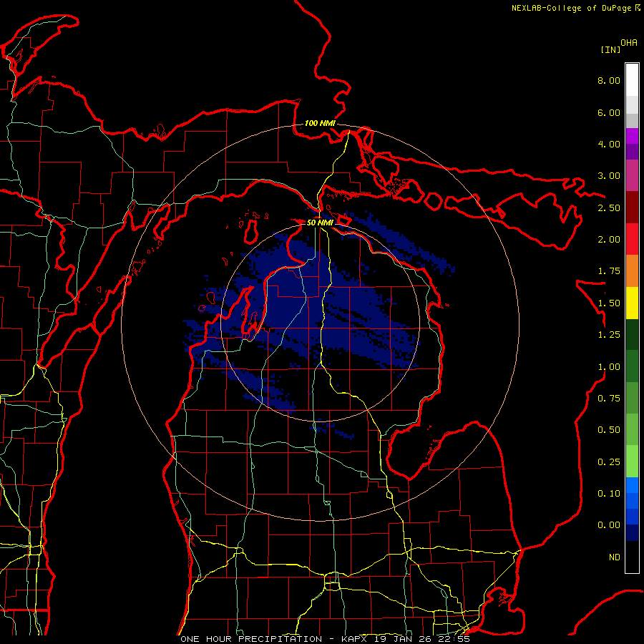The height and width of the screenshot is (644, 644).
Task: Click the 3.00 legend value
Action: click(609, 176)
